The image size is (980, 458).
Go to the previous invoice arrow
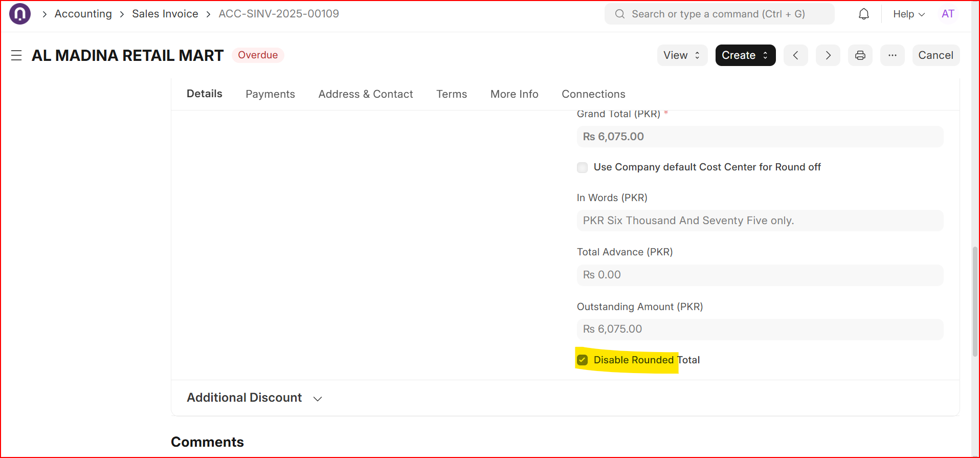pyautogui.click(x=795, y=55)
